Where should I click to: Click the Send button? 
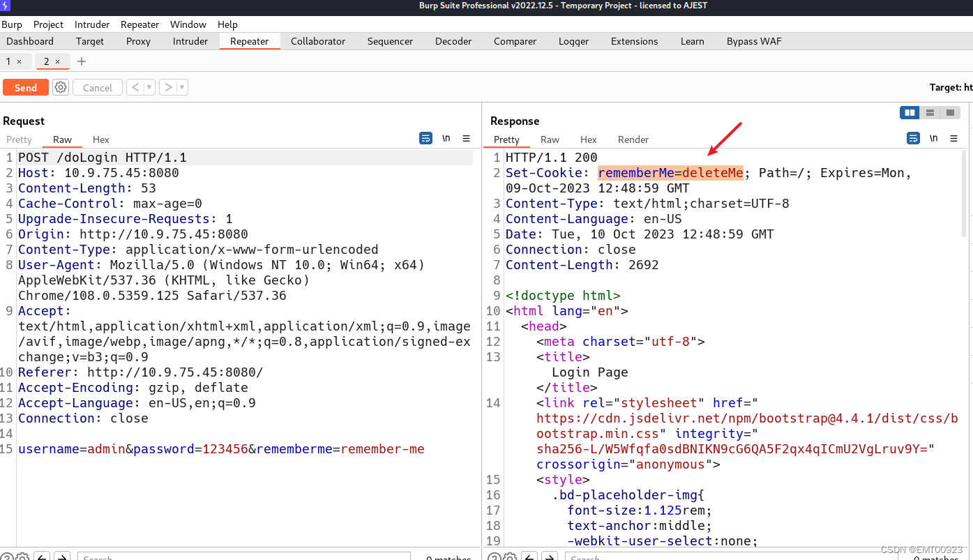click(x=25, y=87)
